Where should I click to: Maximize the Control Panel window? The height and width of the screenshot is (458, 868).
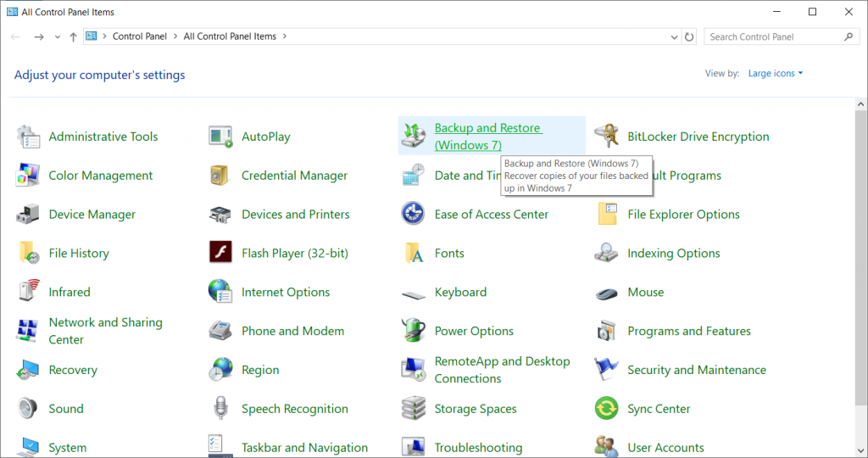(x=812, y=12)
